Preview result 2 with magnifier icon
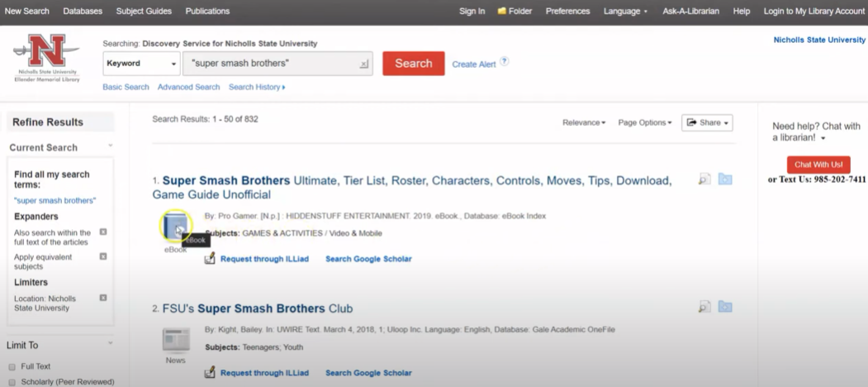This screenshot has height=387, width=868. [704, 307]
